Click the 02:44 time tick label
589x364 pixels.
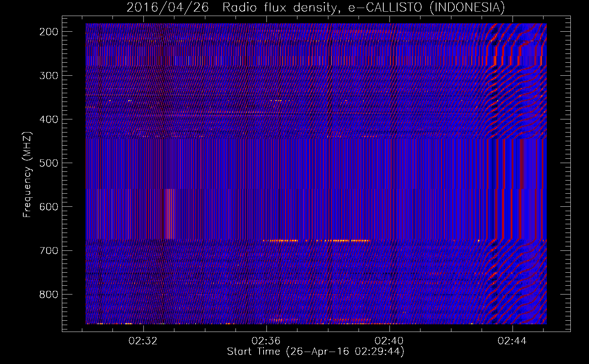pyautogui.click(x=512, y=341)
